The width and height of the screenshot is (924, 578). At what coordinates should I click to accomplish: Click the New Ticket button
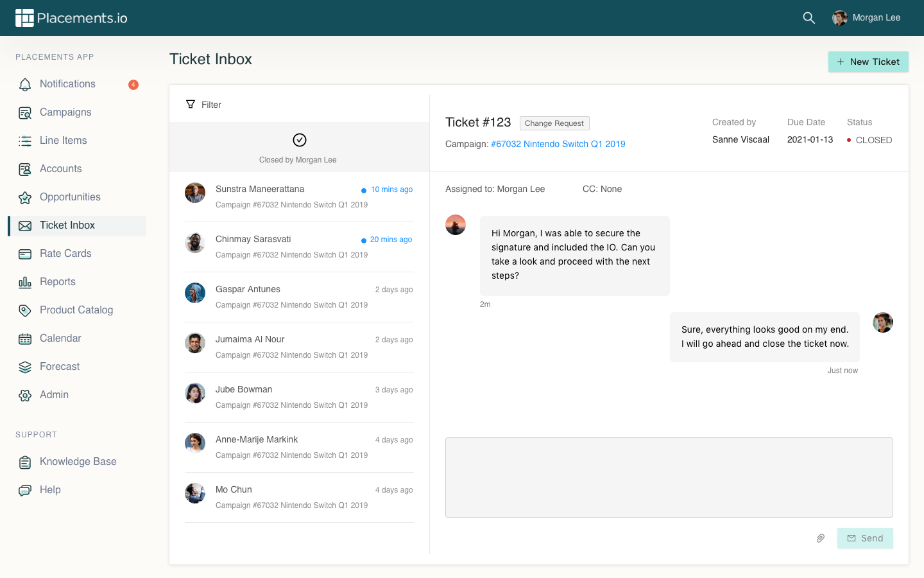tap(868, 62)
